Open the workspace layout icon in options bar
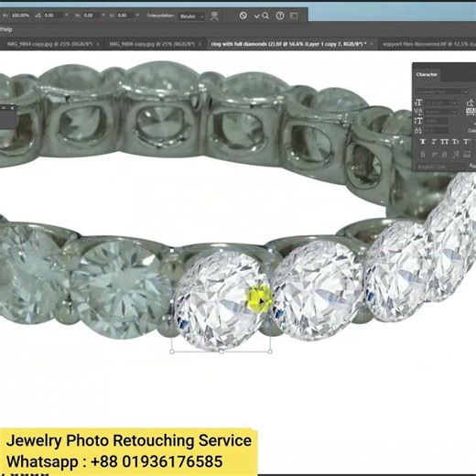 (x=294, y=16)
